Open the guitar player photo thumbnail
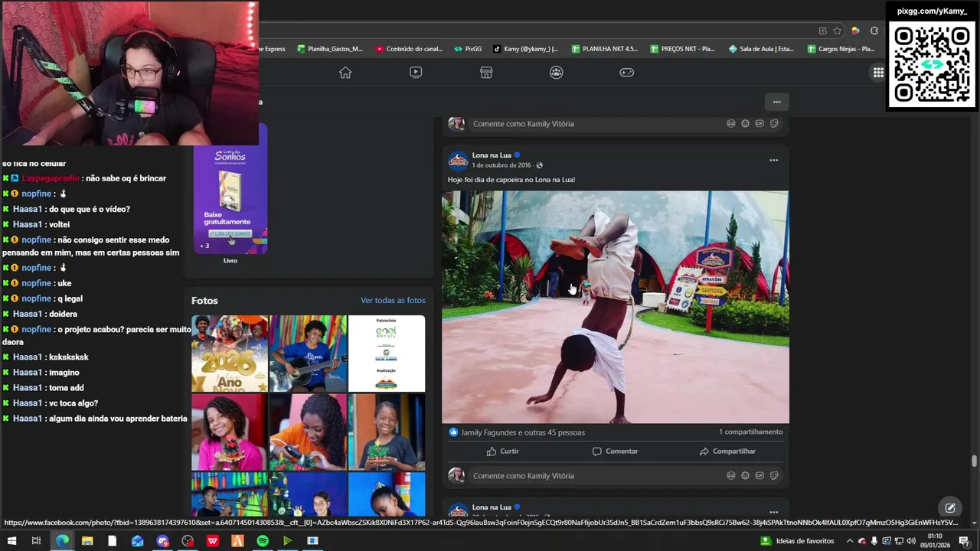Image resolution: width=980 pixels, height=551 pixels. click(308, 354)
